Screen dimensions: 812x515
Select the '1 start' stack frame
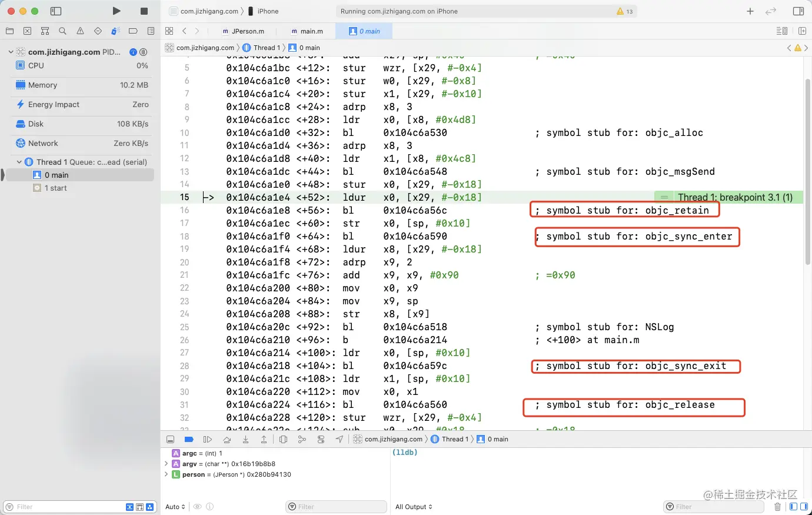(x=79, y=188)
